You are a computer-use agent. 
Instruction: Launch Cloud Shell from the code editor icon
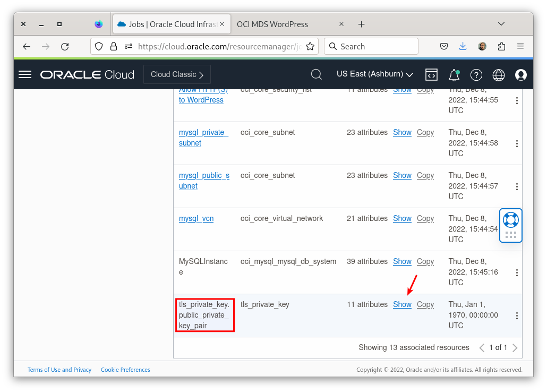click(431, 74)
